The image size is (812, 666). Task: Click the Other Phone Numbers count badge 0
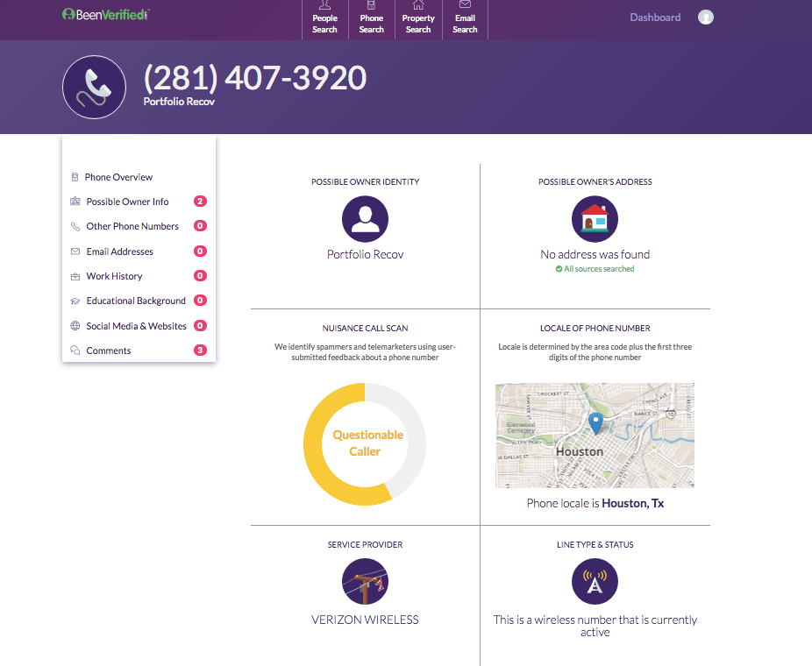click(201, 225)
